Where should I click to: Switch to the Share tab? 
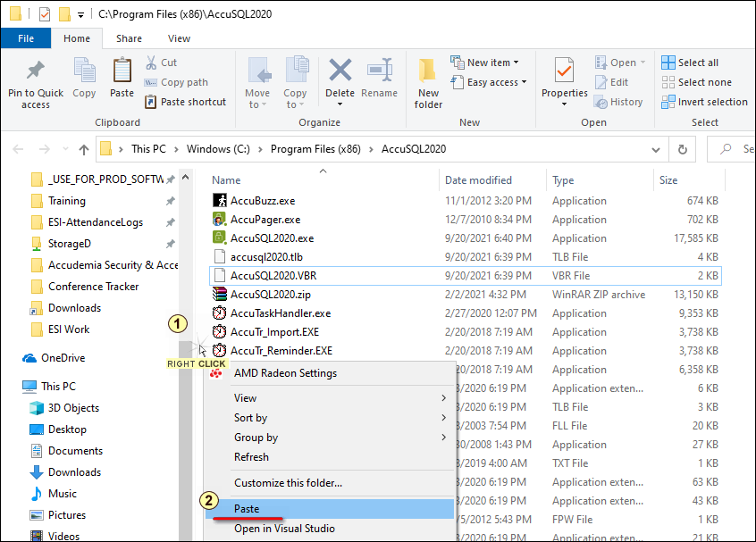point(129,38)
